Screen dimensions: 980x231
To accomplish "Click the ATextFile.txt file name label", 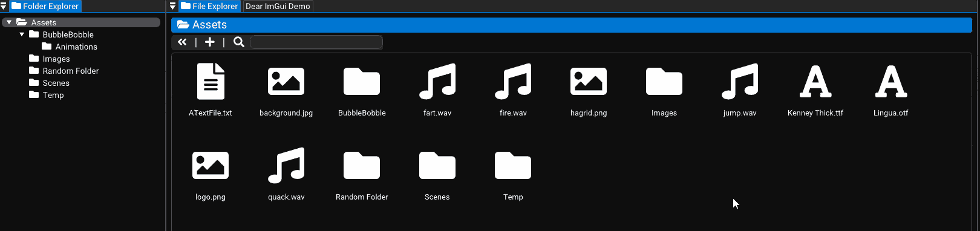I will (x=211, y=113).
